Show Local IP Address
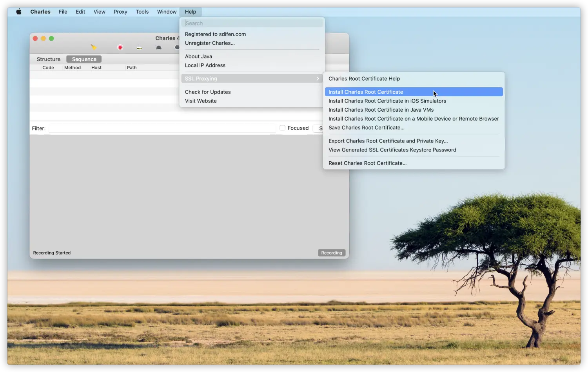The image size is (588, 372). (252, 65)
